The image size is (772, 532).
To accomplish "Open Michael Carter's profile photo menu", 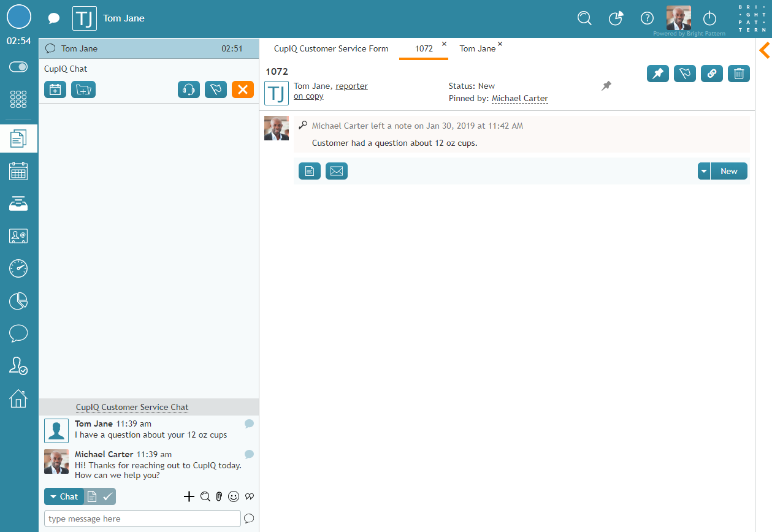I will [679, 18].
